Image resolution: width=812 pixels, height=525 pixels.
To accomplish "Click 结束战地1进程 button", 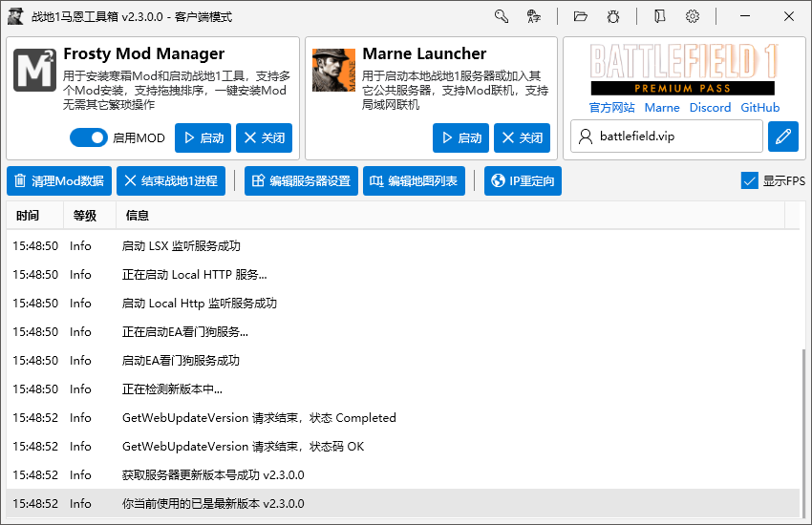I will click(172, 180).
